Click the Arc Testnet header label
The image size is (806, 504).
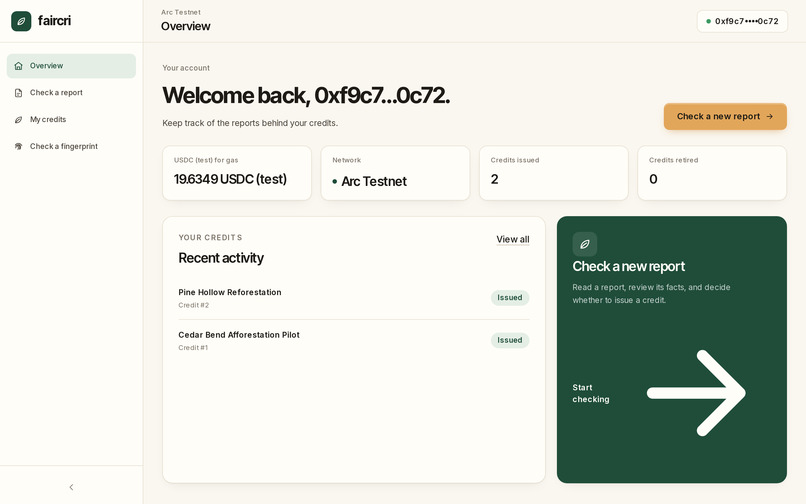click(x=181, y=12)
